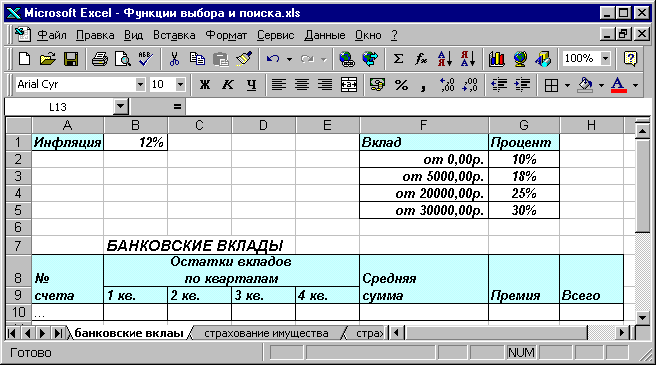
Task: Open the borders dropdown arrow
Action: coord(567,85)
